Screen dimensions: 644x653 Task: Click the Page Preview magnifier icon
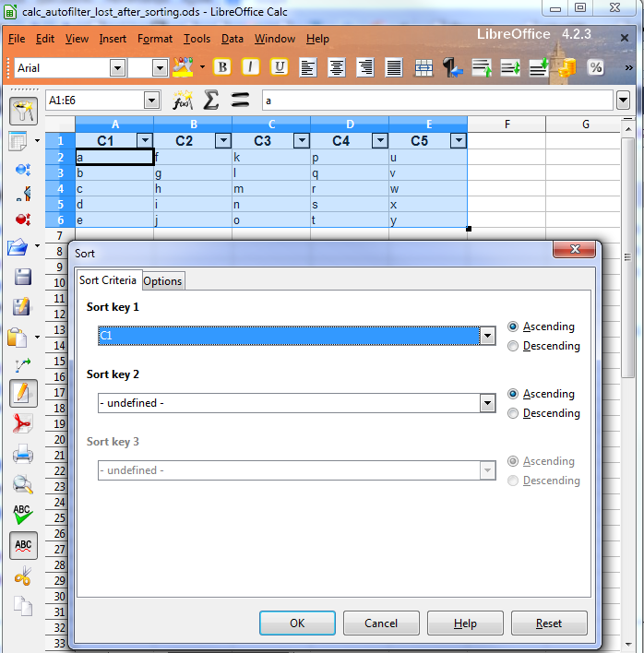pos(22,484)
